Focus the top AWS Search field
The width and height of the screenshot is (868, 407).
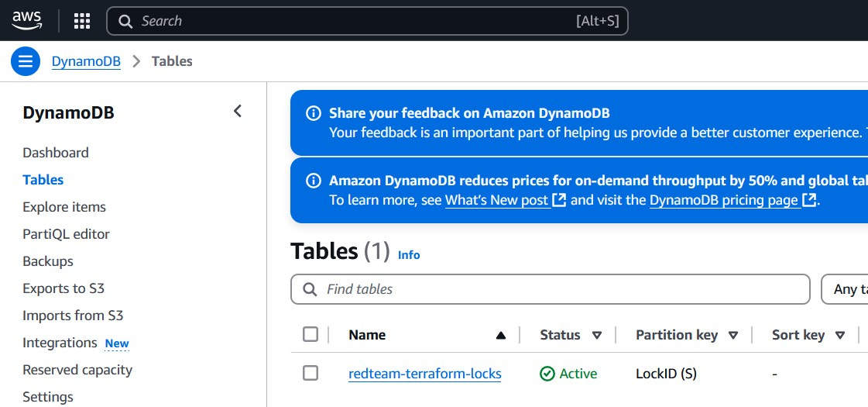367,21
